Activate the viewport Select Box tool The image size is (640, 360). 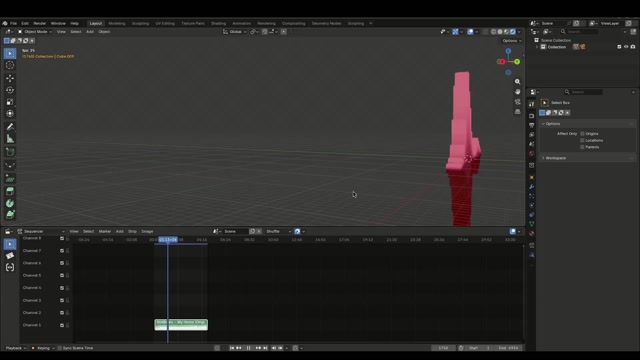point(10,53)
